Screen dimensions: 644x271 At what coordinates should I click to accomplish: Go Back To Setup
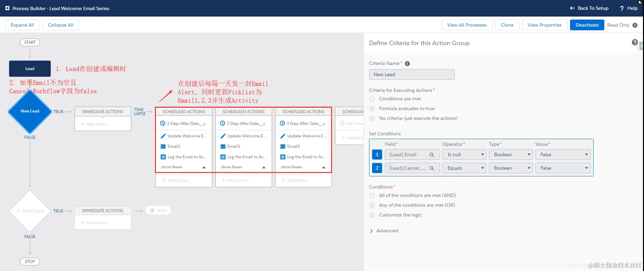(x=589, y=8)
